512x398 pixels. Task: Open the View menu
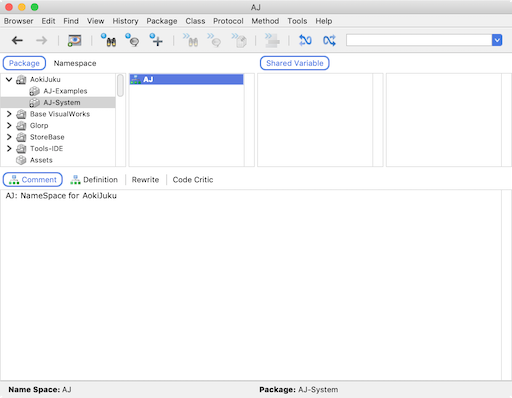coord(96,21)
